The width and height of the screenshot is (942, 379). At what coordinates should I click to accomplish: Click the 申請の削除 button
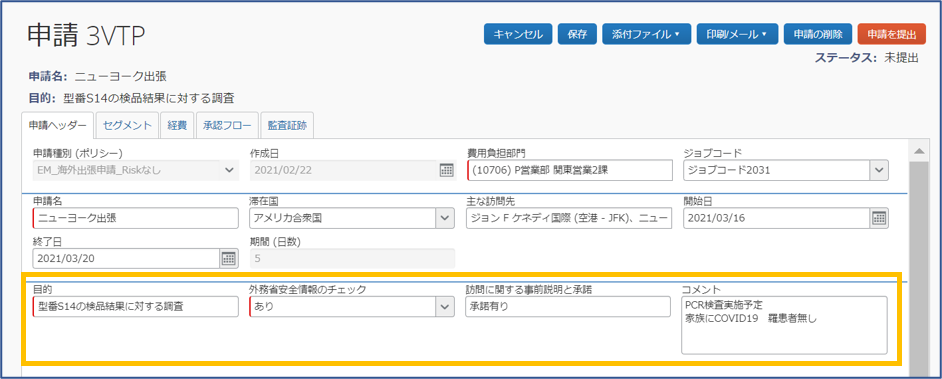818,34
